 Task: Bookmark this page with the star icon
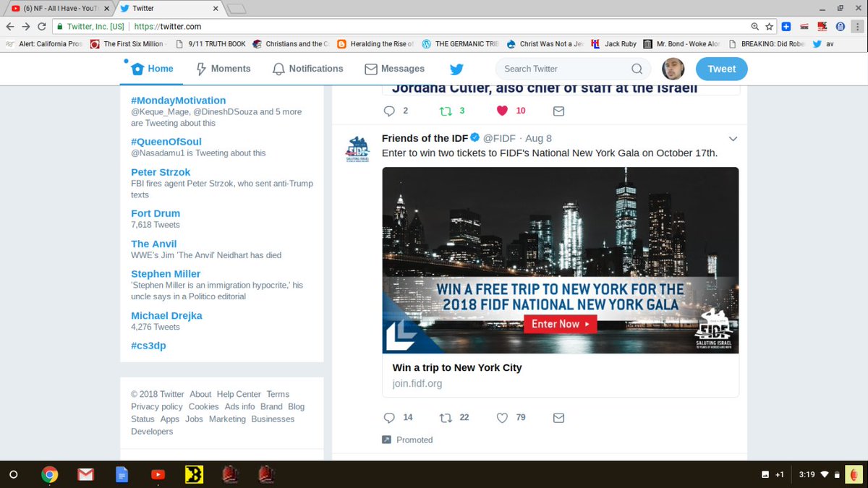coord(769,26)
